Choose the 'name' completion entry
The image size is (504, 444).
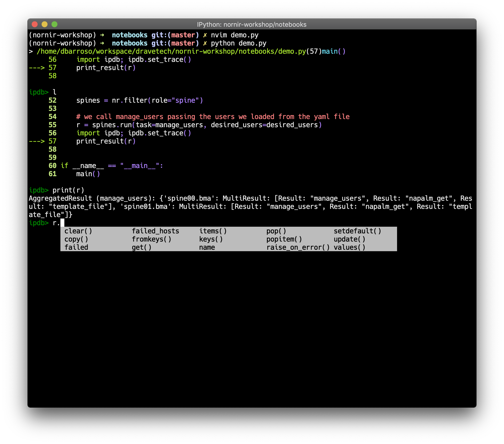click(x=207, y=247)
